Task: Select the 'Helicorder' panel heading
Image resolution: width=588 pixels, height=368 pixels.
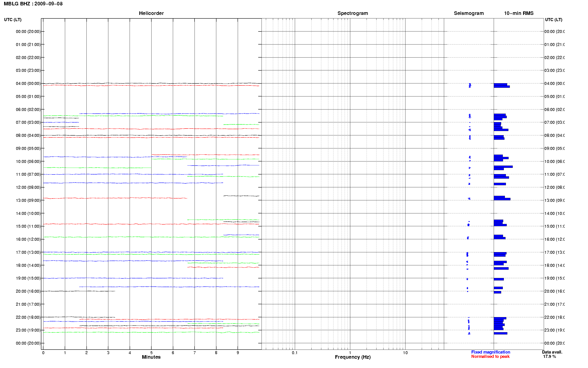Action: click(151, 13)
